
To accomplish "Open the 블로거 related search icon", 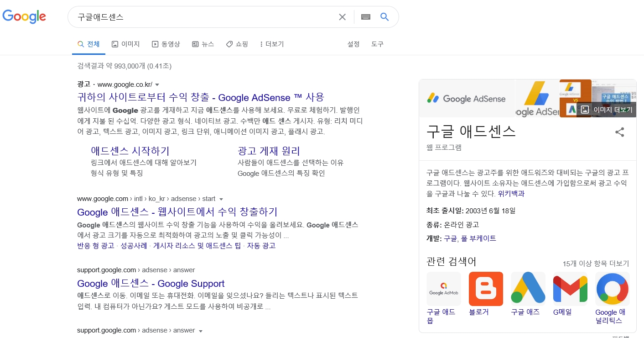I will (486, 289).
